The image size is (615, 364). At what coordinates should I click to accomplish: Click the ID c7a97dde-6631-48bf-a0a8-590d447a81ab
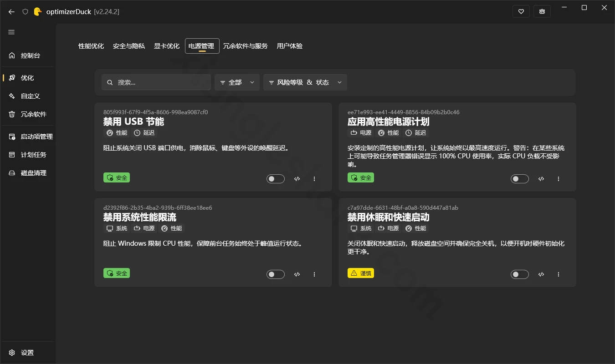[403, 208]
